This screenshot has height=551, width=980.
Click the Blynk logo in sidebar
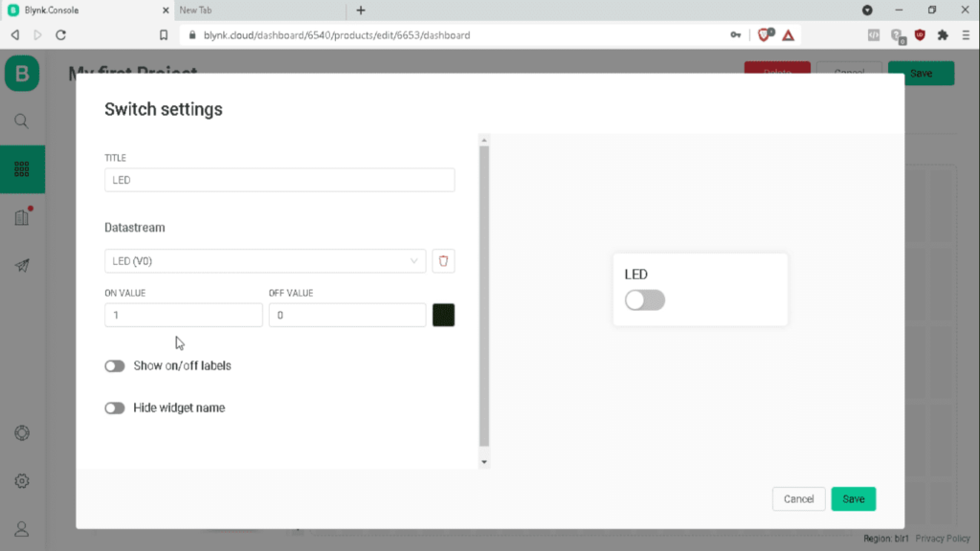pyautogui.click(x=22, y=74)
